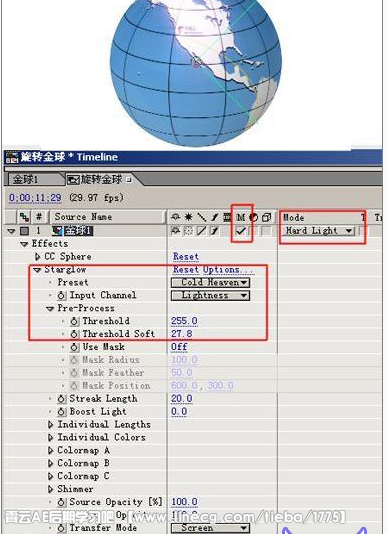Click the Boost Light value 0.0
388x534 pixels.
coord(179,412)
